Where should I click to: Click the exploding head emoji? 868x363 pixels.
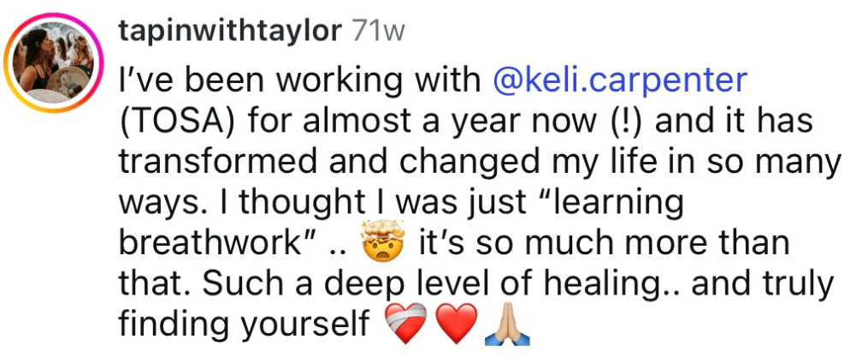[x=381, y=244]
